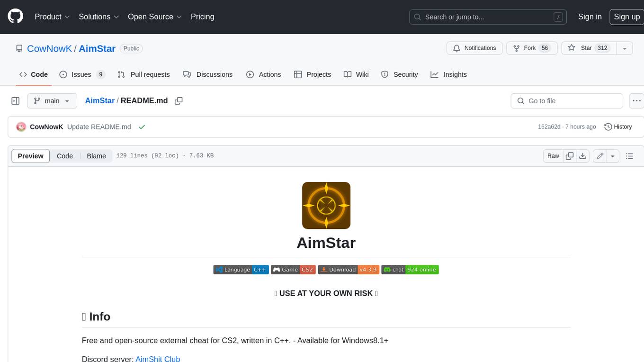
Task: Expand the Product menu
Action: point(52,17)
